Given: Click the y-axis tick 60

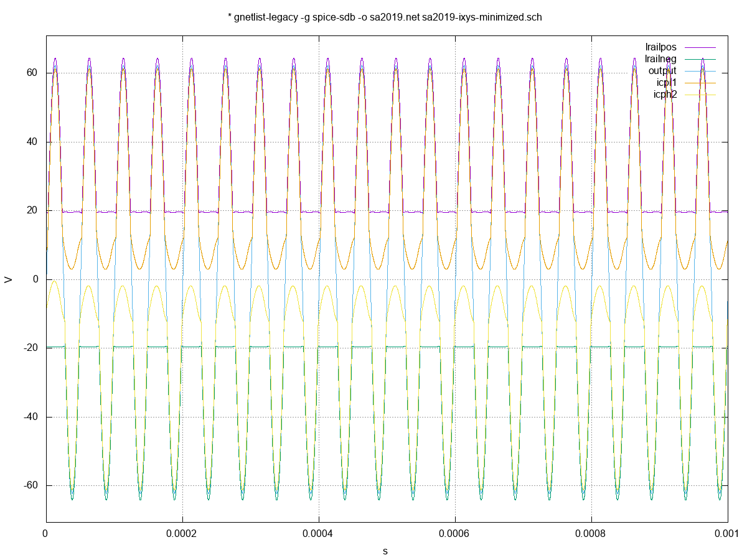Looking at the screenshot, I should pyautogui.click(x=32, y=73).
